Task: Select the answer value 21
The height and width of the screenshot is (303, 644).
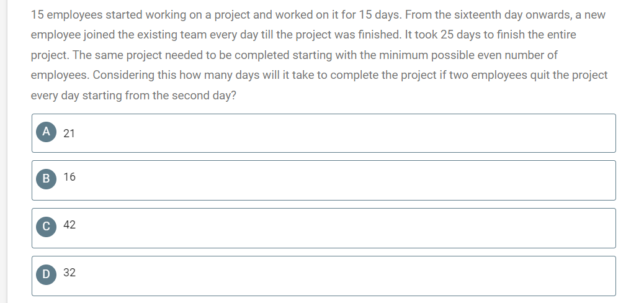Action: point(69,133)
